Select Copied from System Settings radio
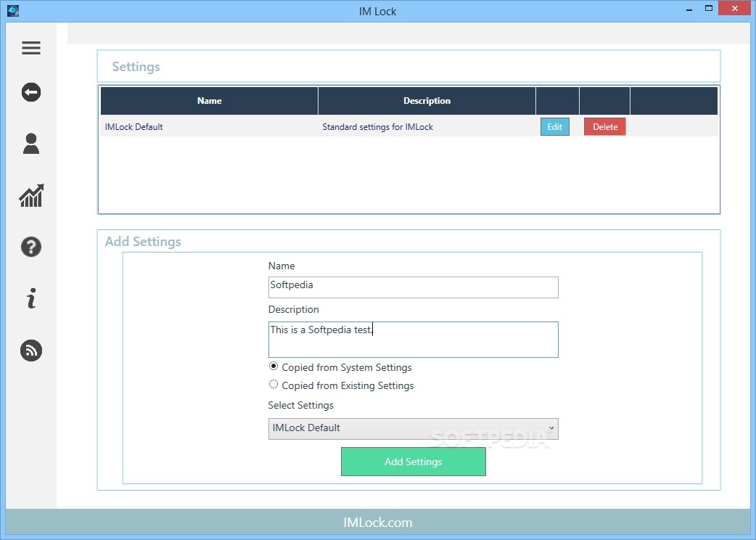This screenshot has width=756, height=540. click(x=274, y=367)
